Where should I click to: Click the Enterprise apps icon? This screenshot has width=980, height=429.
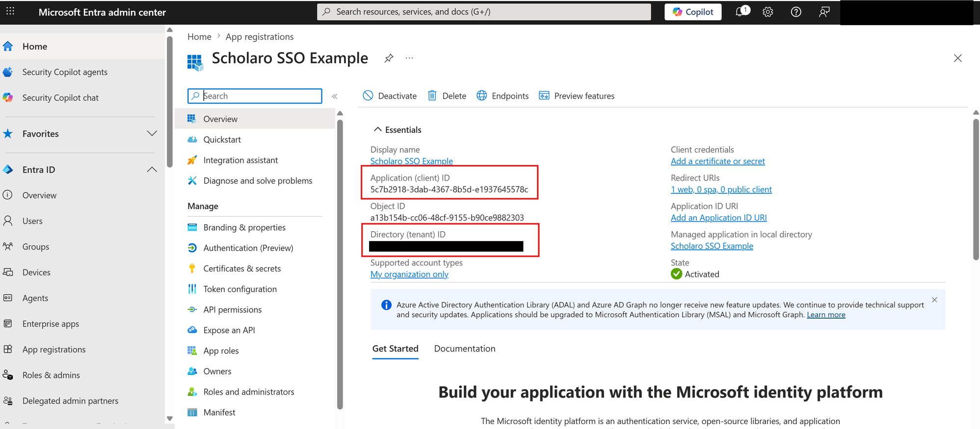8,323
